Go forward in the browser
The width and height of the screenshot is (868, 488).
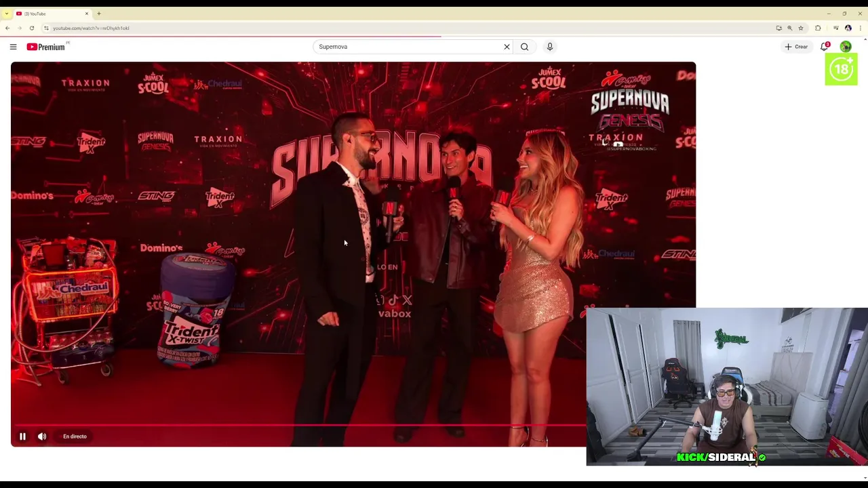(20, 28)
